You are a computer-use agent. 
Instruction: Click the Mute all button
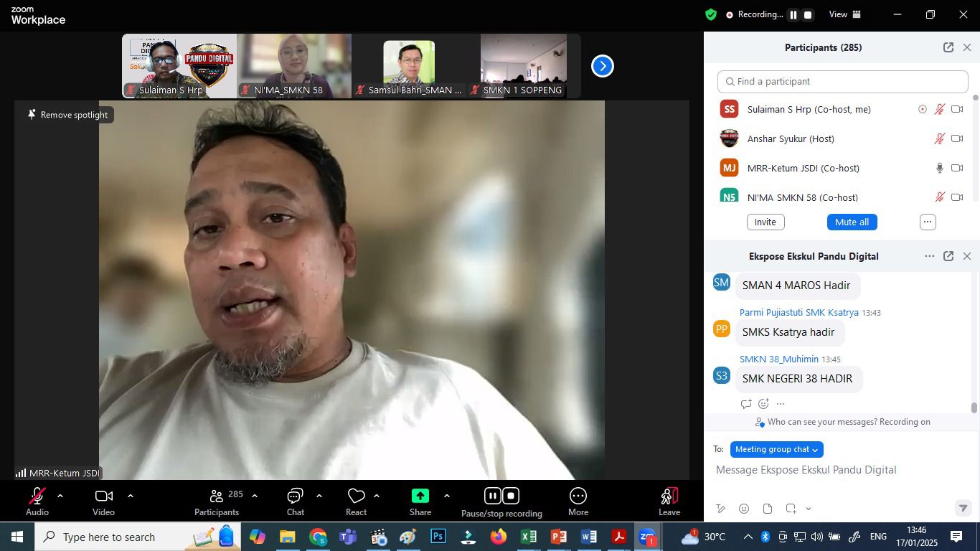[x=852, y=222]
